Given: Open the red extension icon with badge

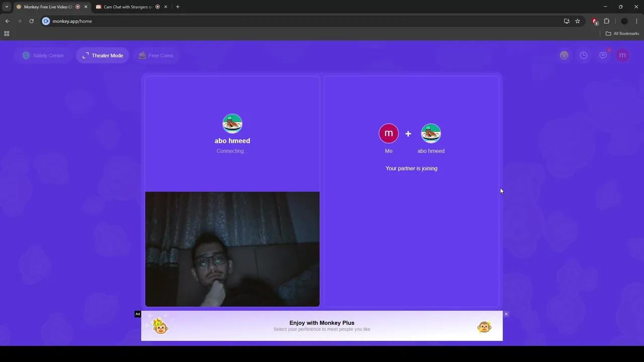Looking at the screenshot, I should (x=595, y=21).
